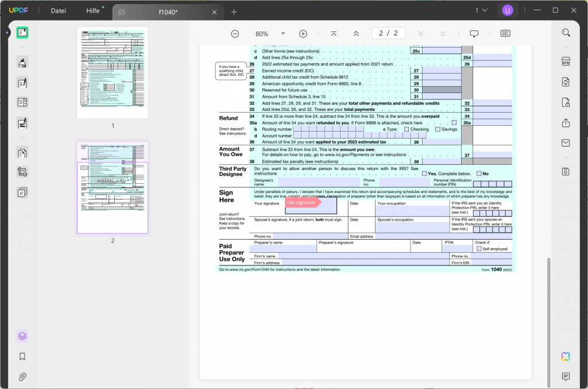Open the Share panel

click(x=566, y=122)
